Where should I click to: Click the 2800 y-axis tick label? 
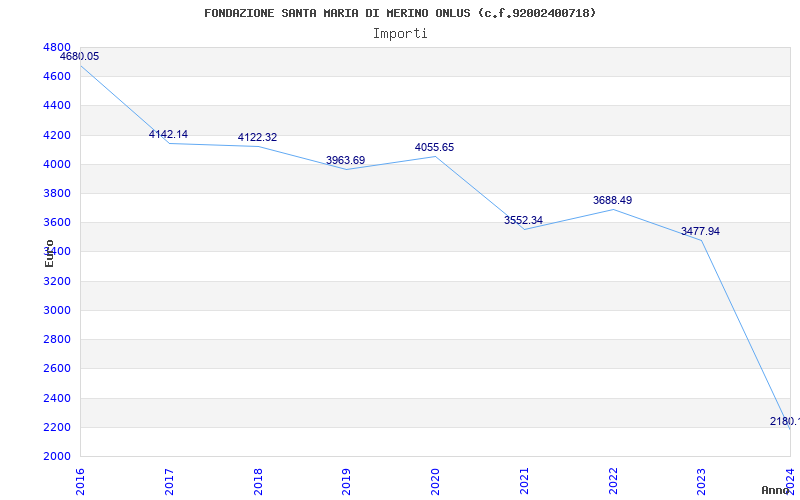tap(57, 339)
